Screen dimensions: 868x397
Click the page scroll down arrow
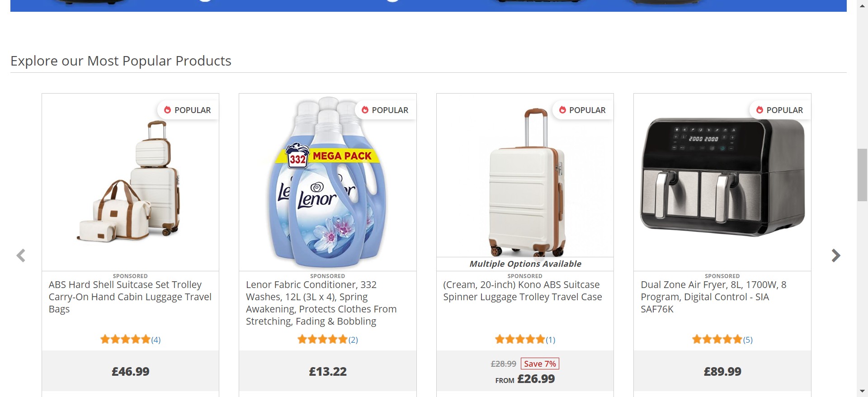tap(862, 391)
